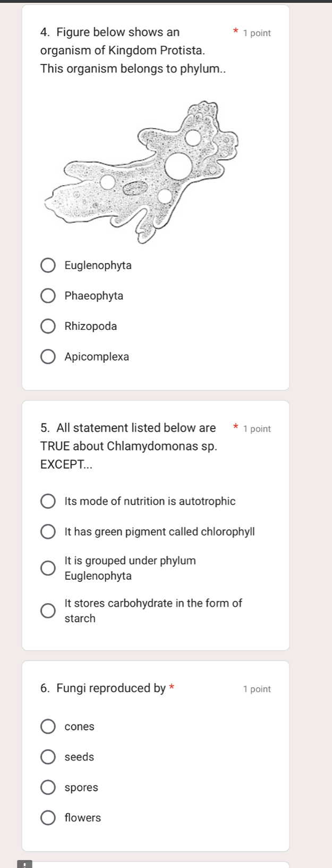The image size is (332, 868).
Task: Pick the 'seeds' answer for question 6
Action: pyautogui.click(x=48, y=756)
